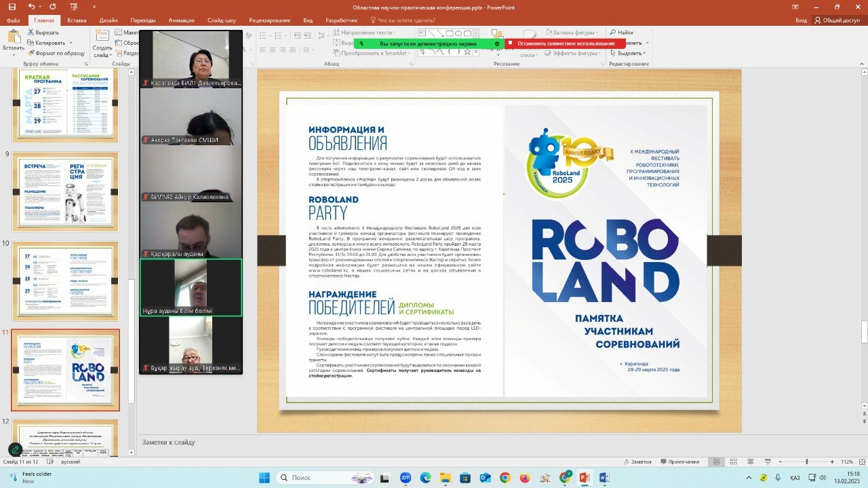Open slide sorter view in status bar
This screenshot has width=868, height=488.
734,462
